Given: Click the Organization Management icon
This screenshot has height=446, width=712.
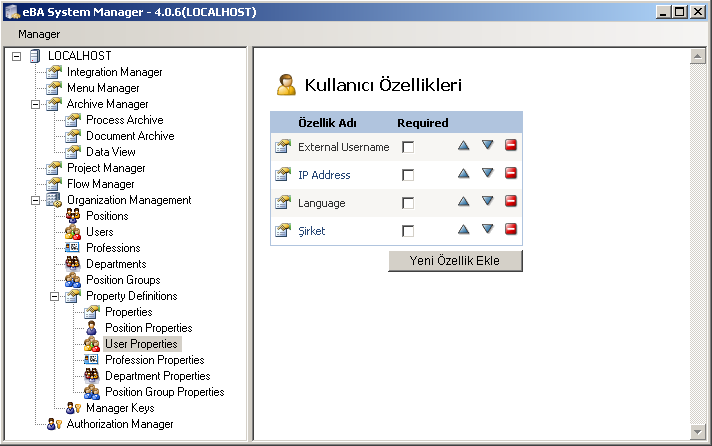Looking at the screenshot, I should tap(54, 200).
